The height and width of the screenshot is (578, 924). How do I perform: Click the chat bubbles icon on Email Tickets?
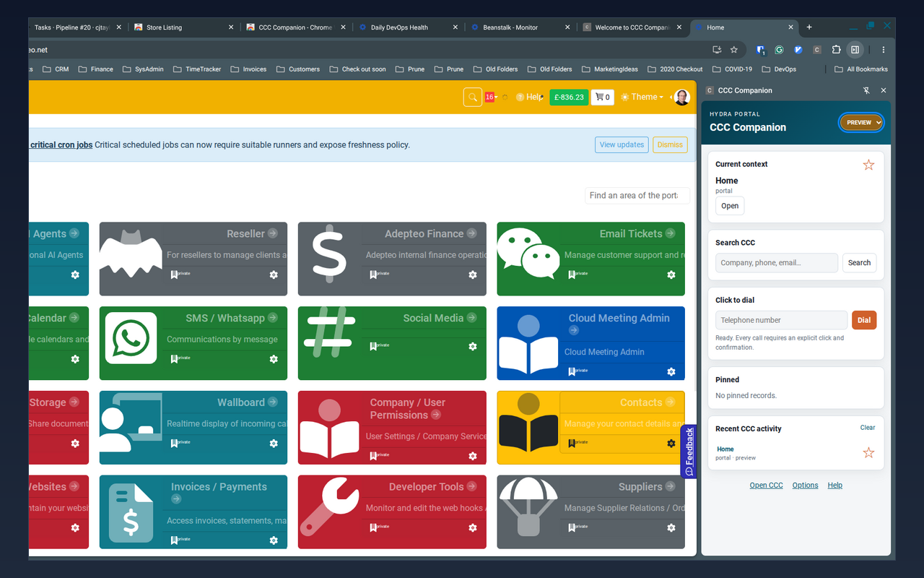coord(528,253)
